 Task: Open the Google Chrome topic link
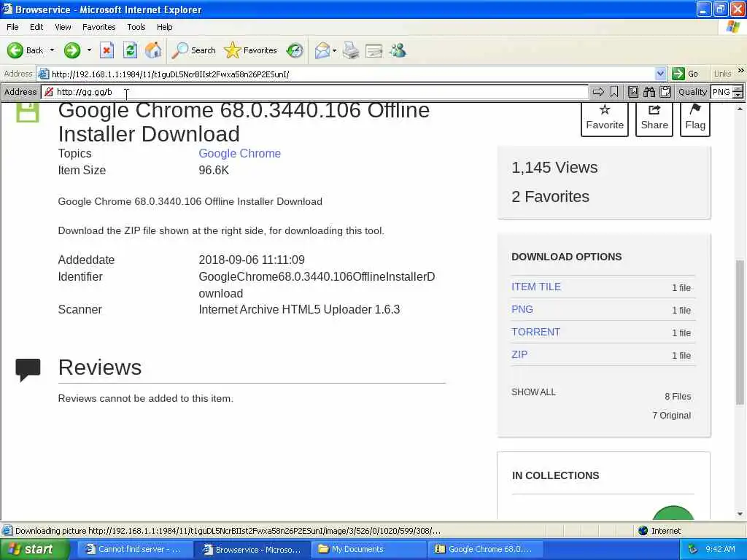click(x=239, y=153)
